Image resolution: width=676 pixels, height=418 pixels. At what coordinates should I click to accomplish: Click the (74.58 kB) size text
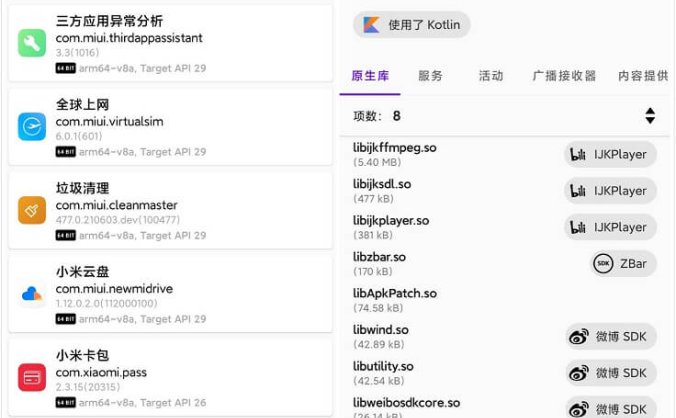point(378,308)
